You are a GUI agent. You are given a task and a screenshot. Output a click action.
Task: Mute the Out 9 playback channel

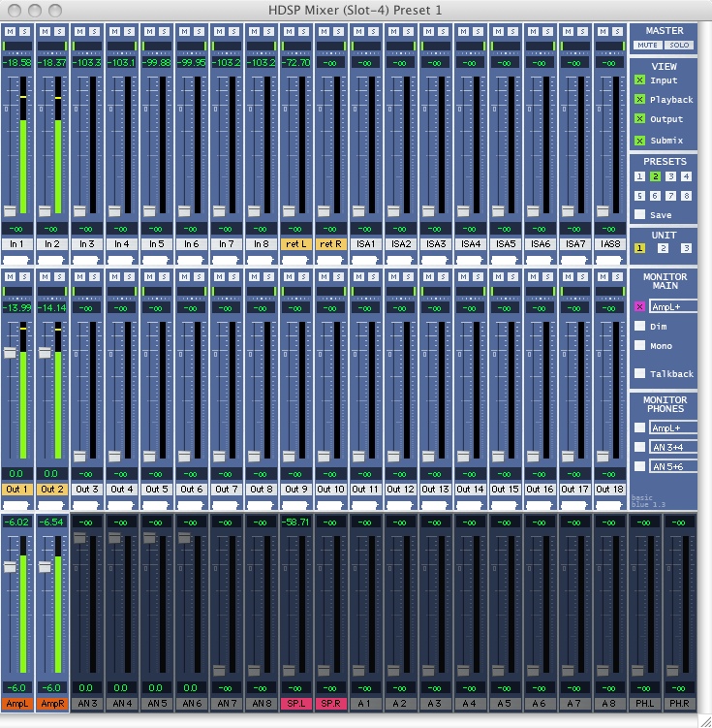point(289,276)
